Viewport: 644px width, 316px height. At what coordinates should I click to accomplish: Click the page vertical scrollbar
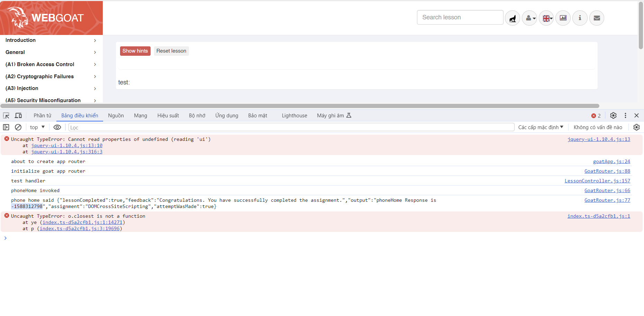[x=641, y=25]
